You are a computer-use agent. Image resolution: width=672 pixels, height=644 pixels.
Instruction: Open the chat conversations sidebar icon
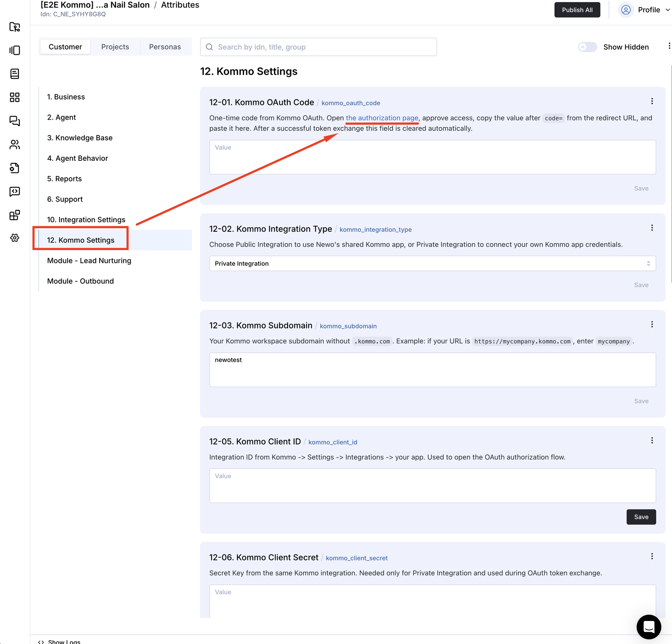click(15, 121)
